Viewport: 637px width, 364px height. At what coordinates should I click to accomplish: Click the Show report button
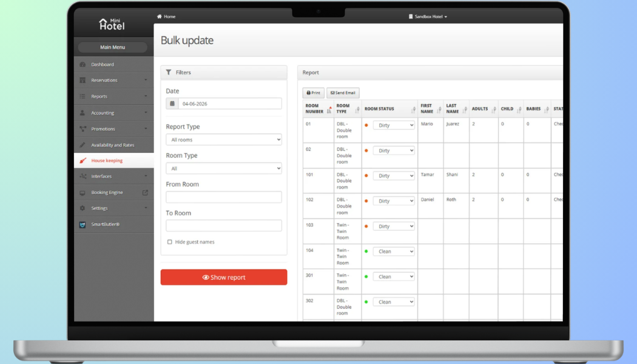coord(224,277)
